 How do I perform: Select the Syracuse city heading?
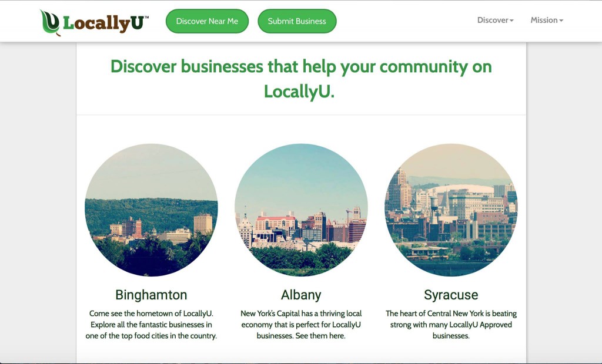tap(451, 295)
